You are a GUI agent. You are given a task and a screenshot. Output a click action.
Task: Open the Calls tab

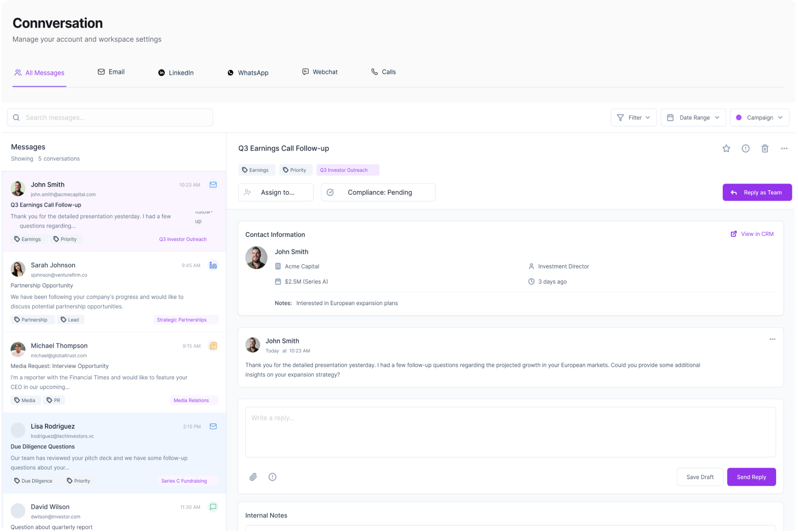click(383, 72)
